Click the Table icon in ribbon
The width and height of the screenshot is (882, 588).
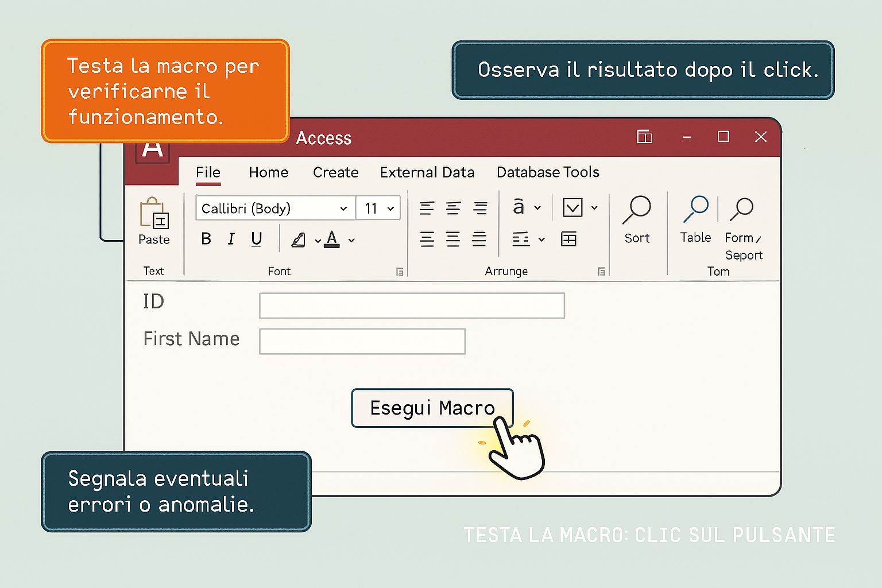(695, 210)
